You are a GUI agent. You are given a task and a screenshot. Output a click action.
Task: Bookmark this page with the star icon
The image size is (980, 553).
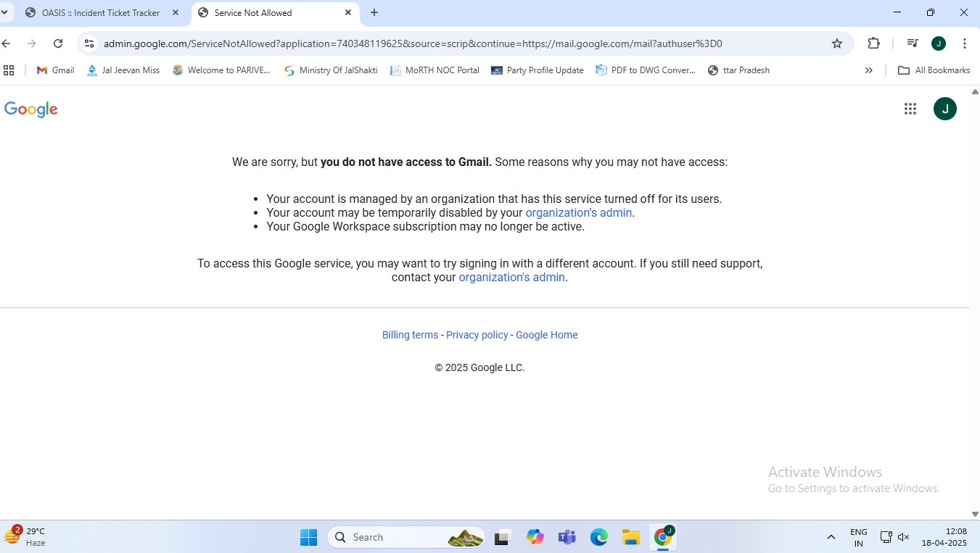(837, 43)
